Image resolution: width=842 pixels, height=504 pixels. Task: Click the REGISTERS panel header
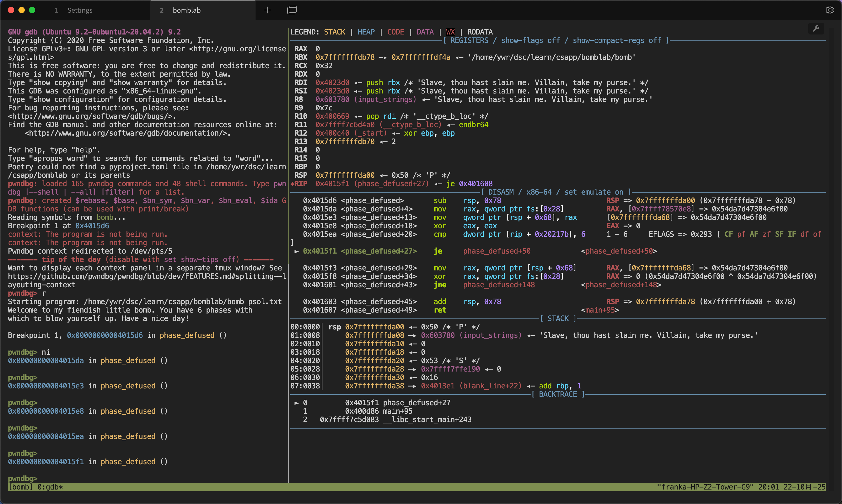click(x=469, y=40)
